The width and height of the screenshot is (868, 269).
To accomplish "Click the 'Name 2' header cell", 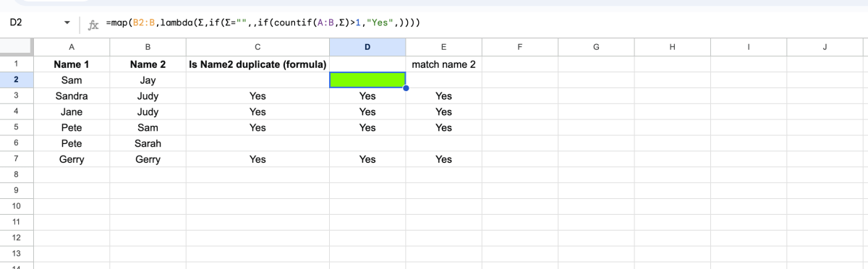I will click(x=148, y=64).
